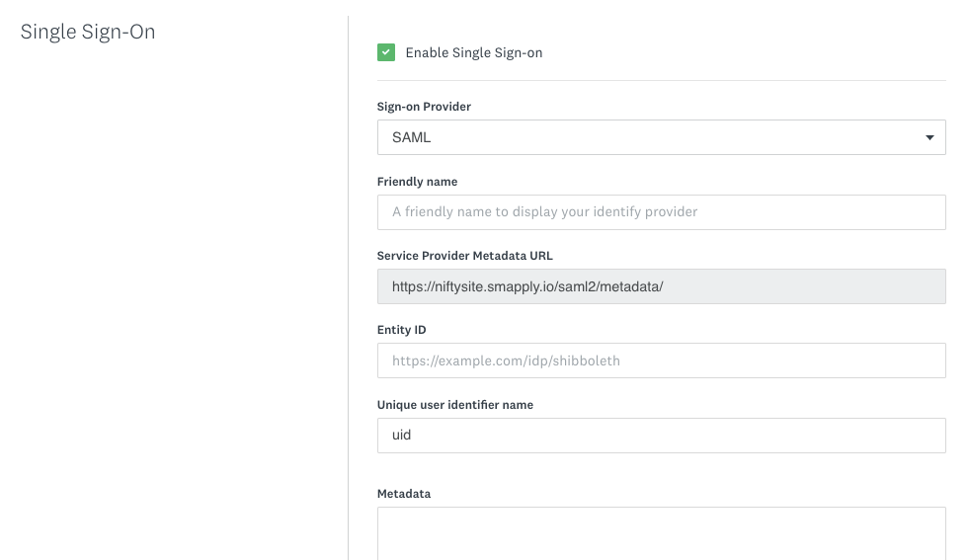The width and height of the screenshot is (968, 560).
Task: Click the Single Sign-On section heading
Action: 88,32
